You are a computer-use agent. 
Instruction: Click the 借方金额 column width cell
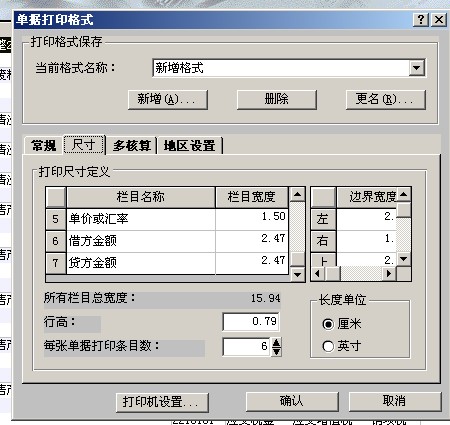[x=252, y=241]
